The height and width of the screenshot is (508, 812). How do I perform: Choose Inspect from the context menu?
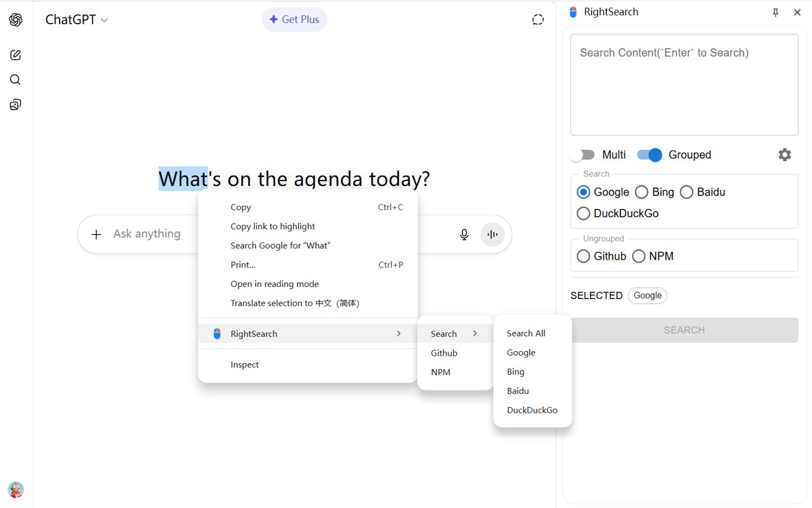click(308, 364)
